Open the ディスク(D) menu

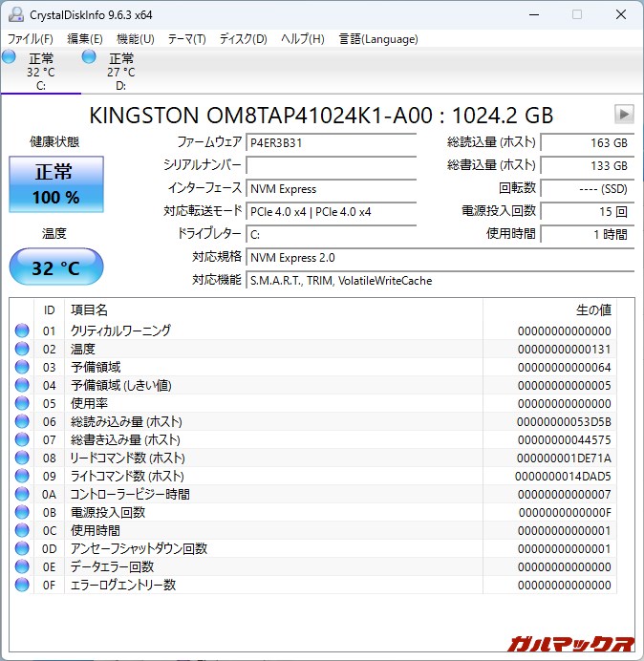point(243,39)
